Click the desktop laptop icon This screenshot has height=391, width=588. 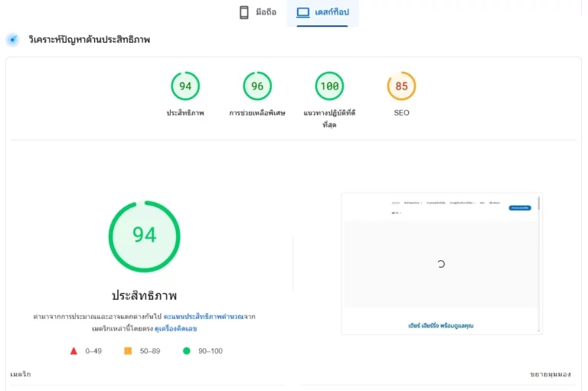point(303,12)
